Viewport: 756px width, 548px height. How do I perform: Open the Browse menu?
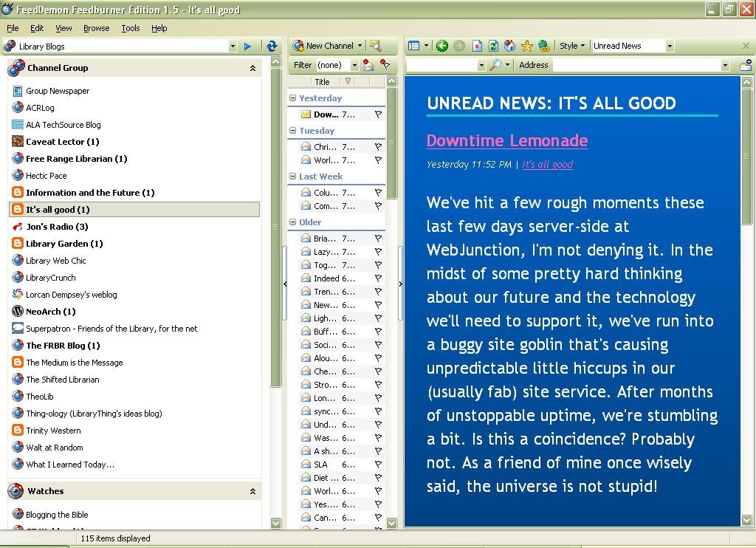[x=97, y=28]
